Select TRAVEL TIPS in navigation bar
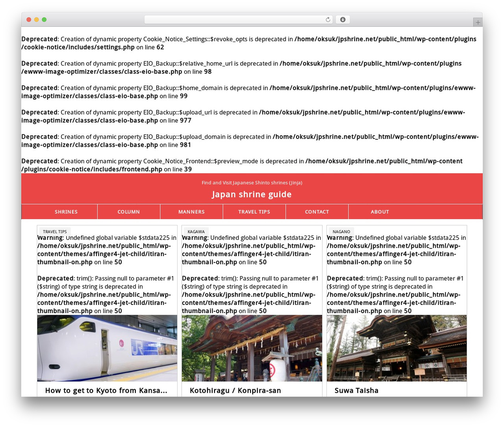This screenshot has height=427, width=504. click(254, 212)
